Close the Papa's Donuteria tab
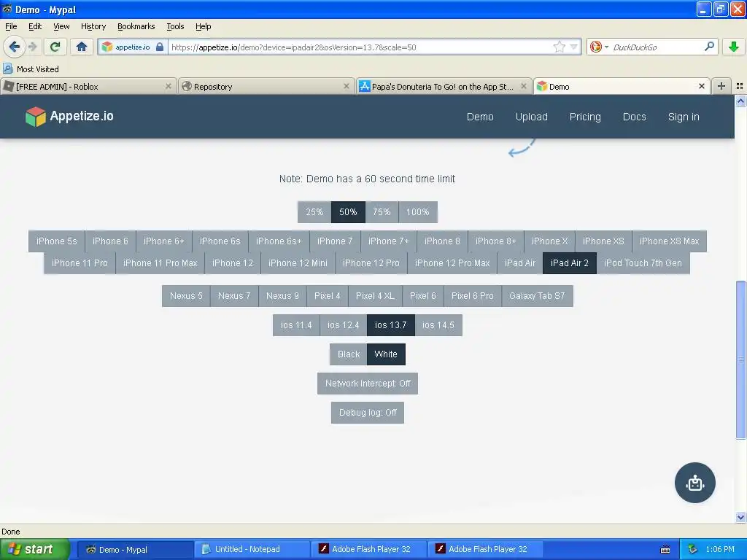747x560 pixels. (524, 86)
